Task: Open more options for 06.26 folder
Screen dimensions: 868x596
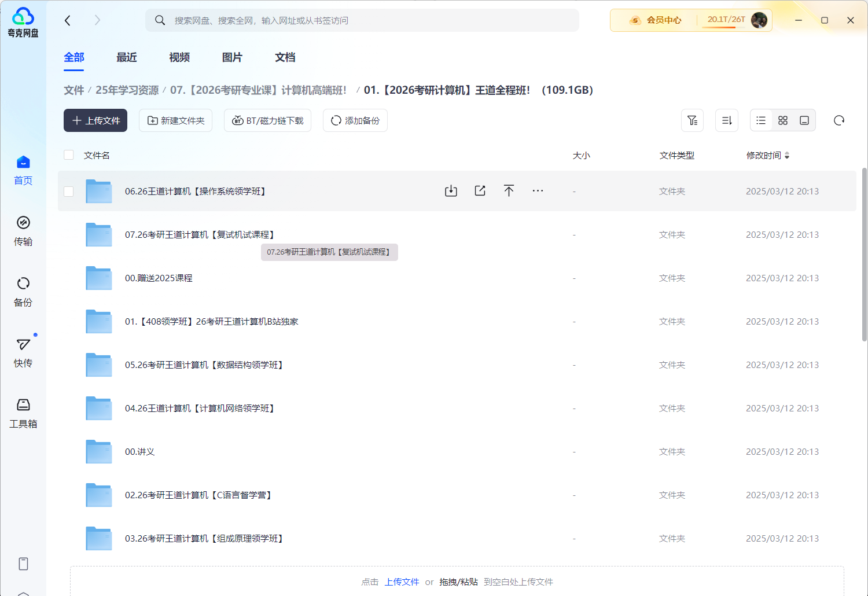Action: [x=538, y=191]
